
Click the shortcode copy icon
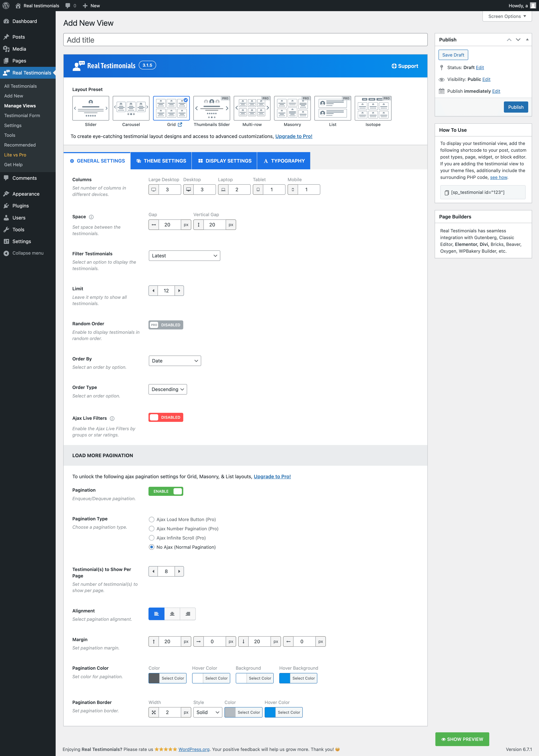446,193
